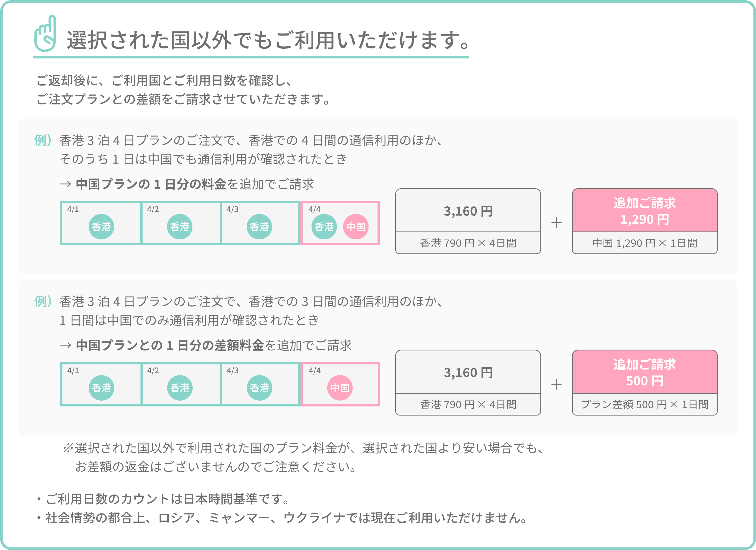Click the 香港 circle in first example's 4/1 cell
Screen dimensions: 756x550
101,227
